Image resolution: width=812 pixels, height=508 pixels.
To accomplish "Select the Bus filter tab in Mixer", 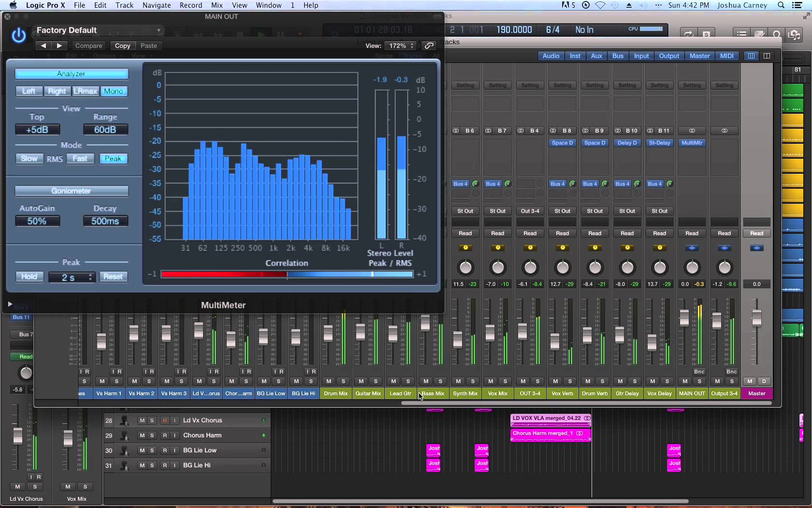I will [617, 56].
